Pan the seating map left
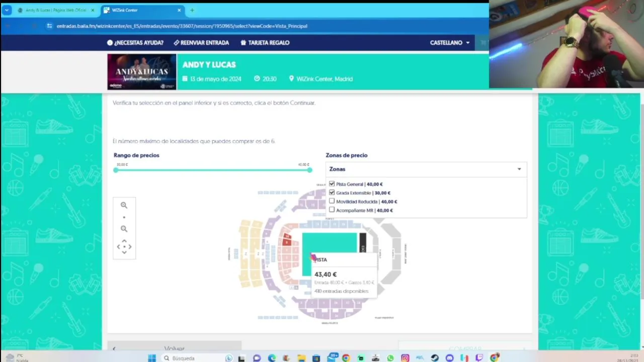 pos(119,246)
